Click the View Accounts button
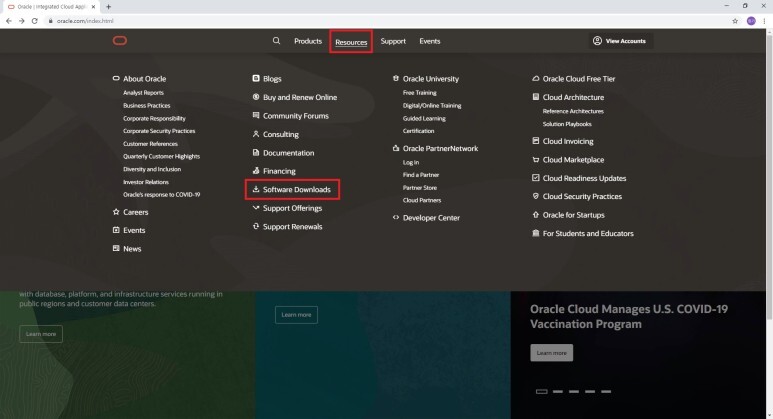Screen dimensions: 773x419 pyautogui.click(x=620, y=41)
